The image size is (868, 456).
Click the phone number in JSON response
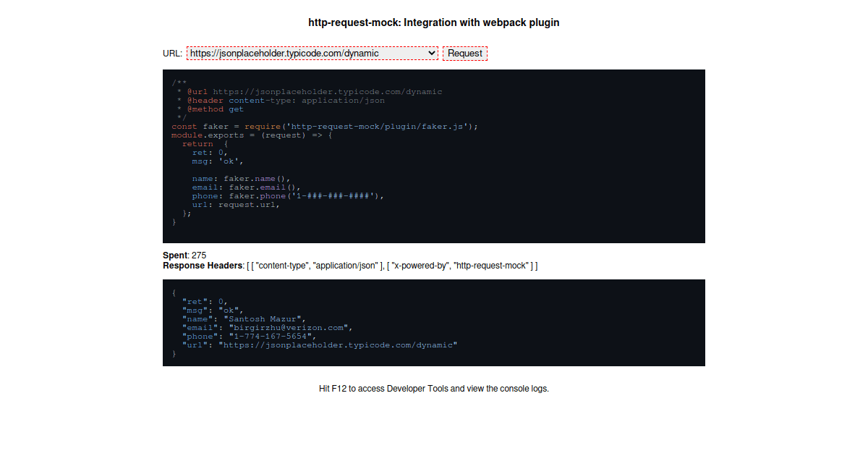tap(271, 337)
